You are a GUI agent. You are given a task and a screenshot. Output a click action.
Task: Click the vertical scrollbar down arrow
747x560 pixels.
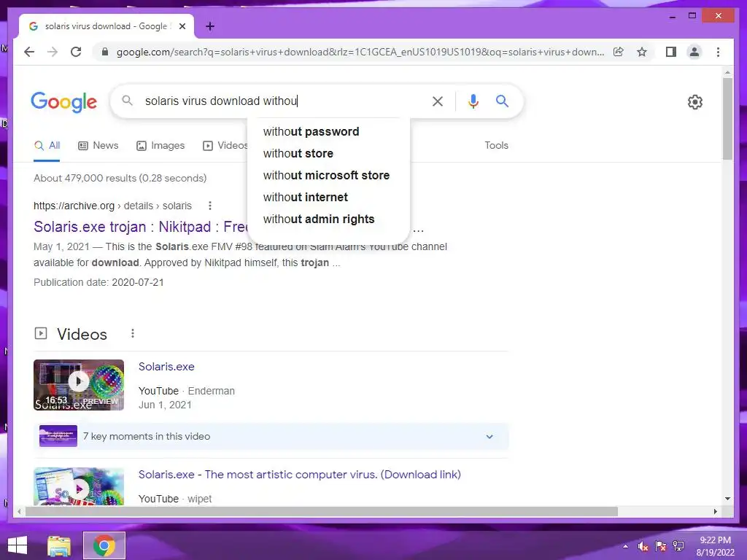click(x=727, y=499)
